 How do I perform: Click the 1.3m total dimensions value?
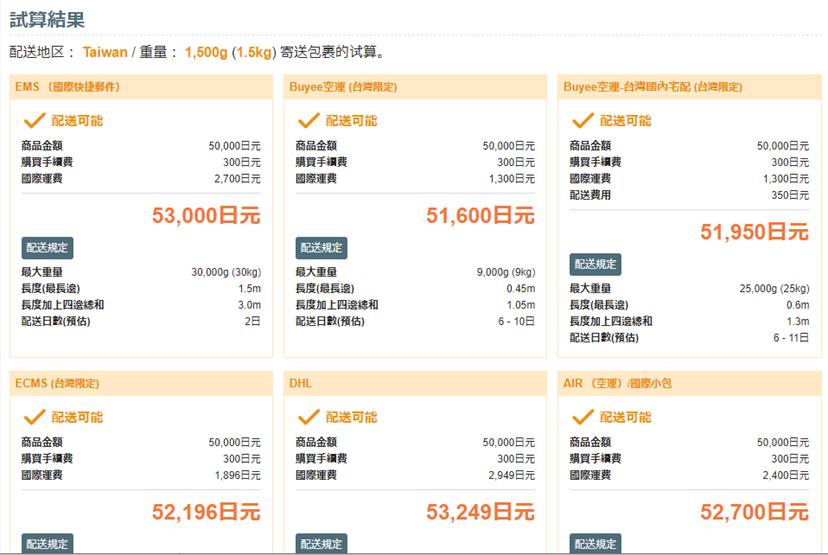pos(797,321)
